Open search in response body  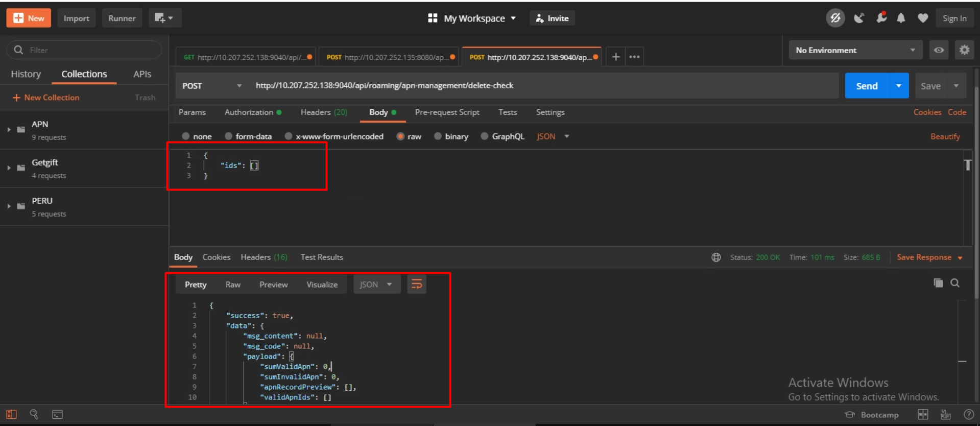pyautogui.click(x=955, y=283)
